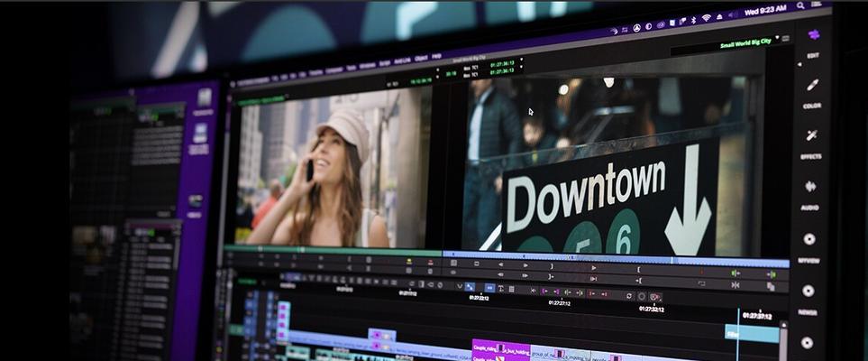The image size is (868, 361).
Task: Click the blue position bar under record monitor
Action: (616, 258)
